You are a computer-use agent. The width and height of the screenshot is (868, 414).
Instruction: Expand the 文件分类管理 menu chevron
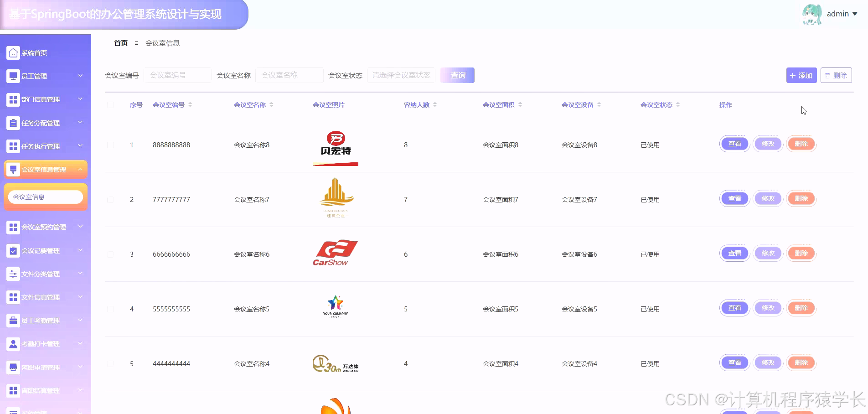pos(80,273)
